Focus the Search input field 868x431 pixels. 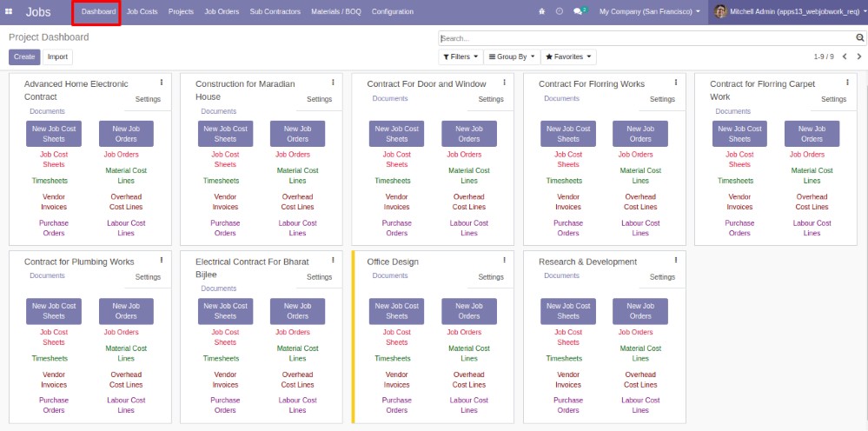(x=643, y=38)
